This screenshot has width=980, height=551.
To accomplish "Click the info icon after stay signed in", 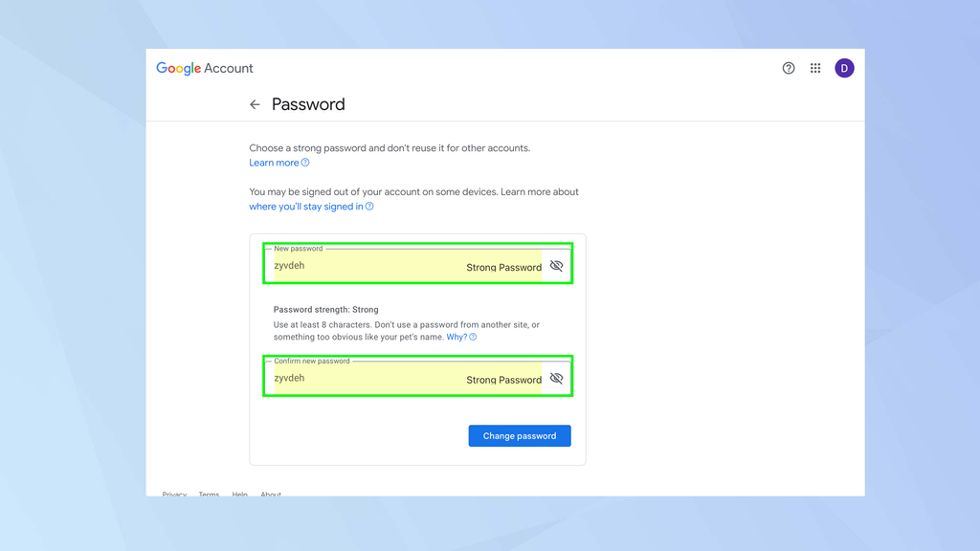I will (371, 206).
